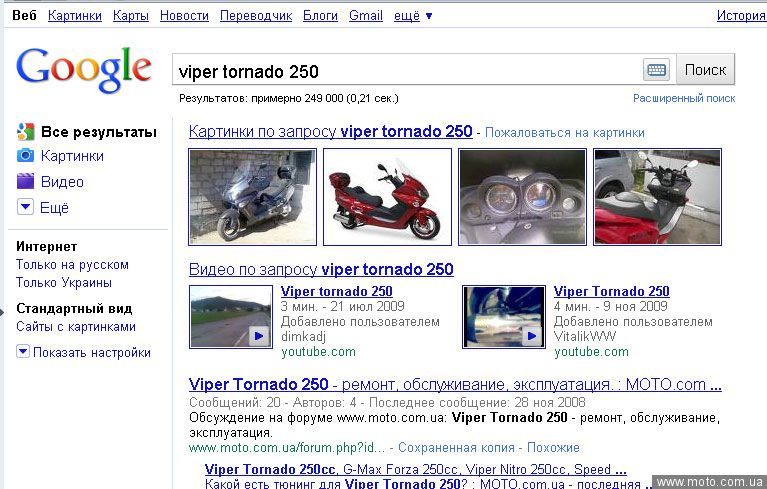The width and height of the screenshot is (767, 489).
Task: Filter by 'Только на русском'
Action: pos(72,265)
